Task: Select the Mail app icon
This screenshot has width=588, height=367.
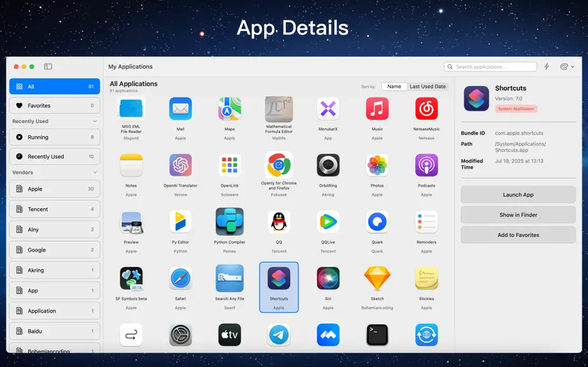Action: point(180,108)
